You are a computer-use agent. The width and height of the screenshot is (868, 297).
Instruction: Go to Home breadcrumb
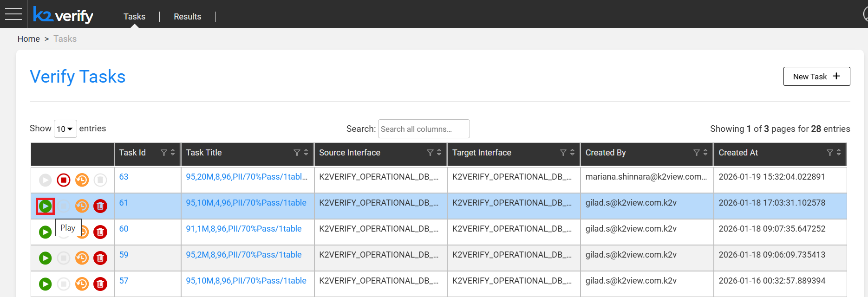[x=29, y=39]
